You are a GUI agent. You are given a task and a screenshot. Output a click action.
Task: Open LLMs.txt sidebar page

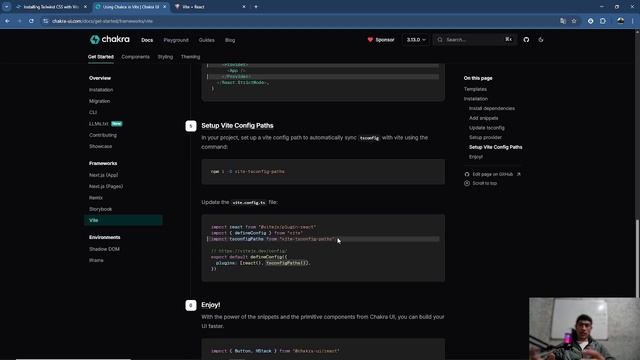99,124
